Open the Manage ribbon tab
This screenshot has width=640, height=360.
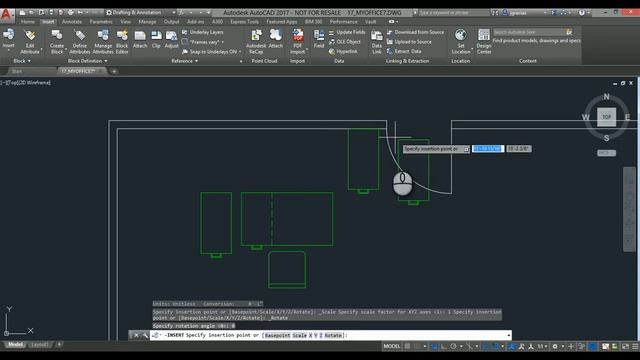147,22
